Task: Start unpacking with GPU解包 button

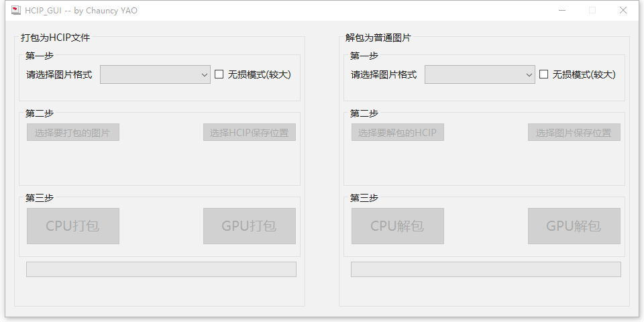Action: [x=574, y=226]
